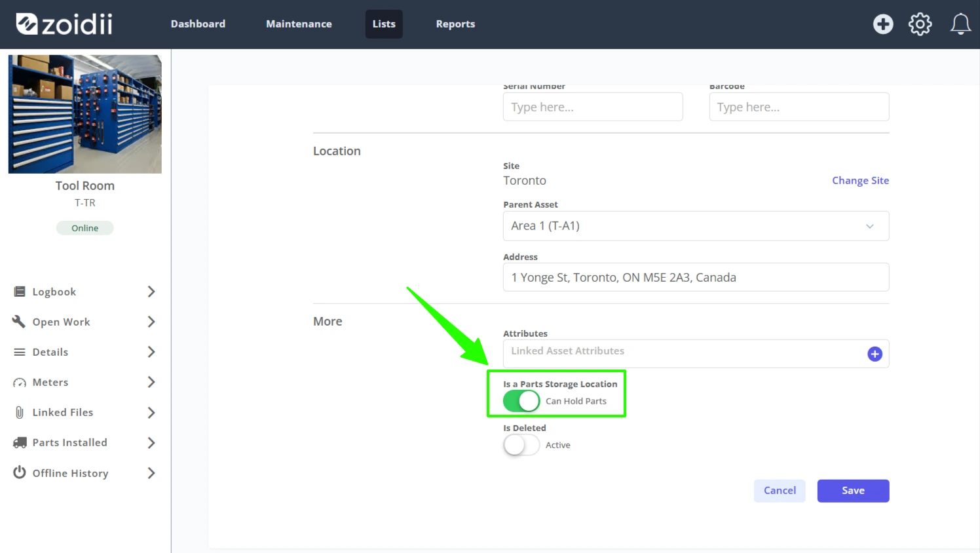Open Linked Files in the sidebar
This screenshot has width=980, height=553.
[63, 412]
